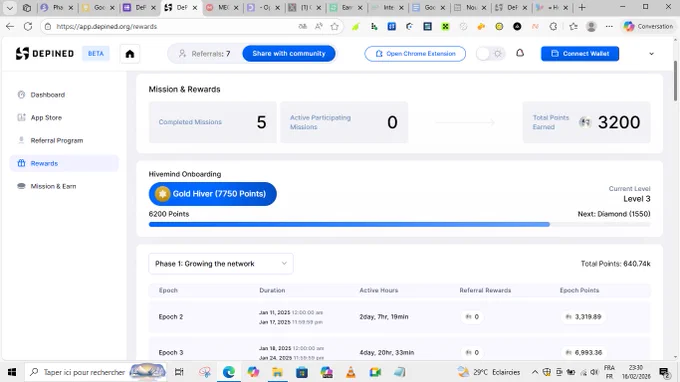The height and width of the screenshot is (382, 680).
Task: Click the browser Back arrow
Action: click(10, 26)
